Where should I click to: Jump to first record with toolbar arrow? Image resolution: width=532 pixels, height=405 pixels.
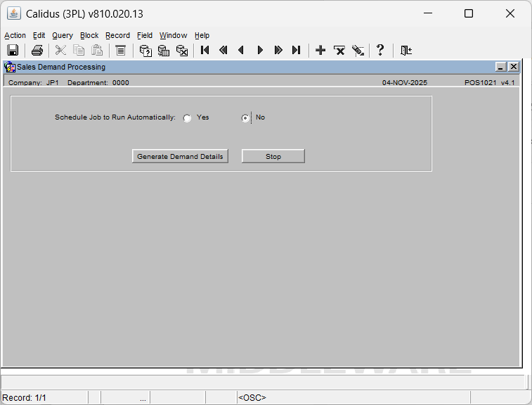[205, 50]
